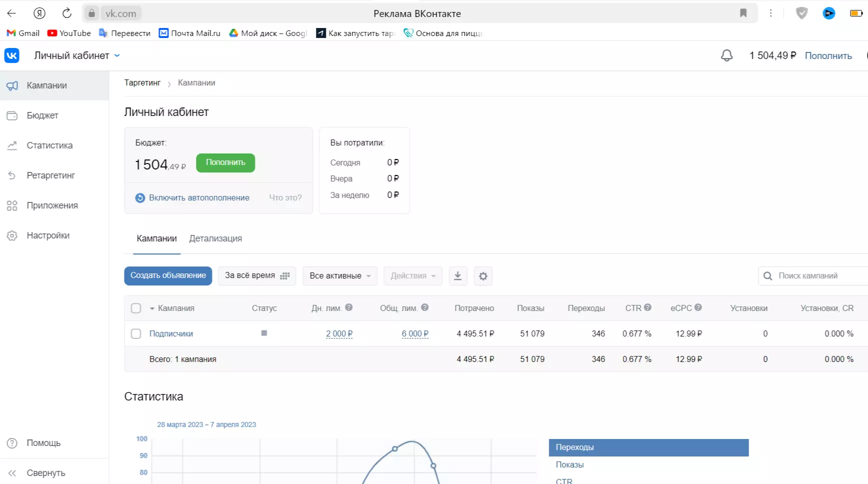Reload page with browser refresh icon

tap(66, 13)
